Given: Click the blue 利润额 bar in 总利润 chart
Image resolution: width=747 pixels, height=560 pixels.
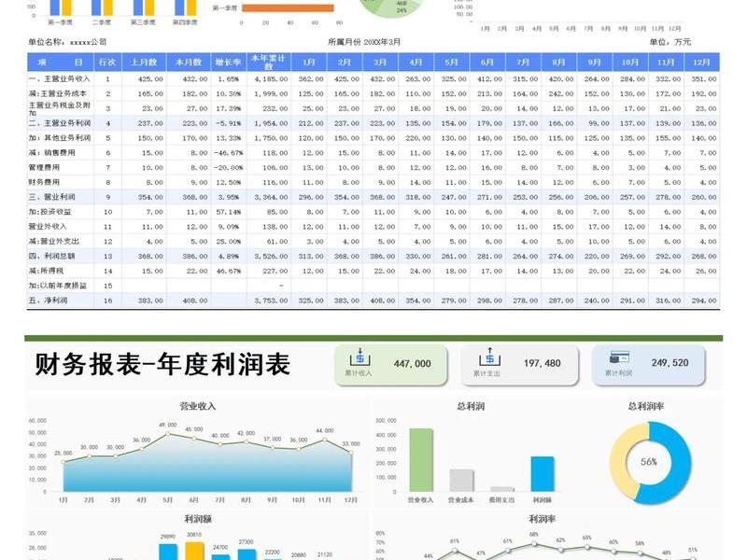Looking at the screenshot, I should [x=543, y=474].
